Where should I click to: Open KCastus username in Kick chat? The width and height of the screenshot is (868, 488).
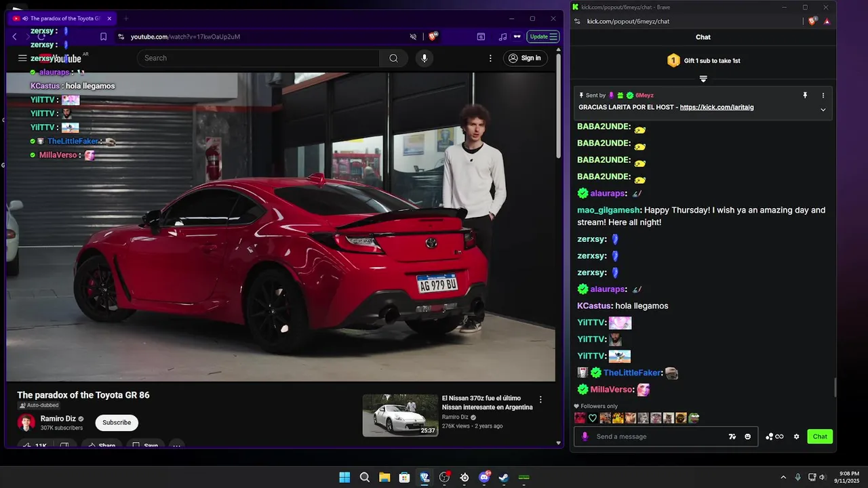(593, 306)
